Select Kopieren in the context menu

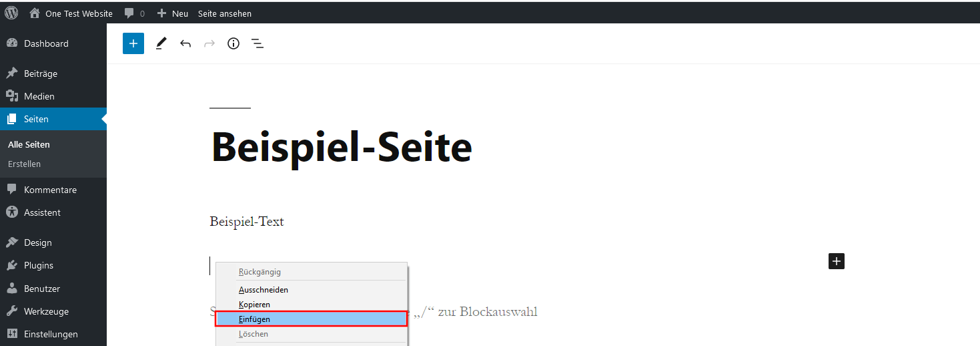254,305
